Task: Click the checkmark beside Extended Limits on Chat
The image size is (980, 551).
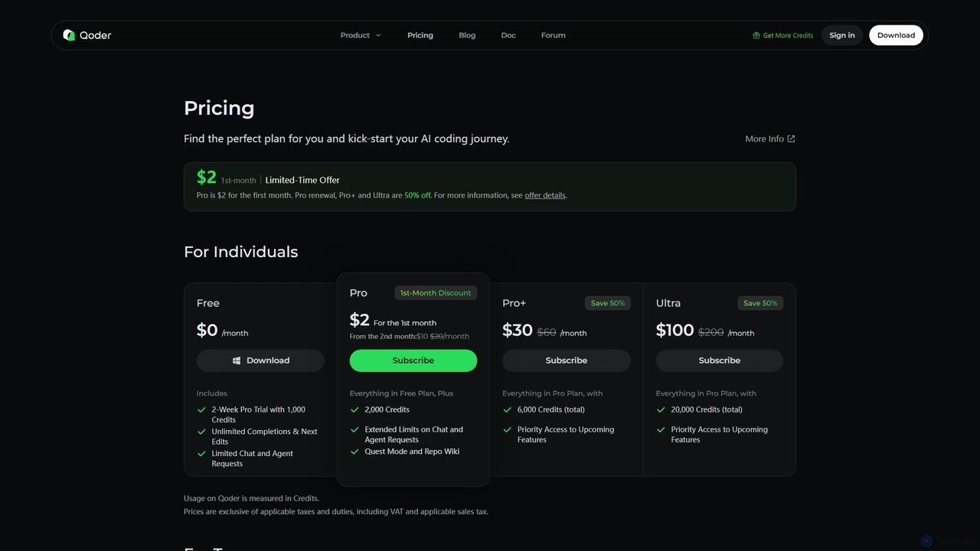Action: coord(354,429)
